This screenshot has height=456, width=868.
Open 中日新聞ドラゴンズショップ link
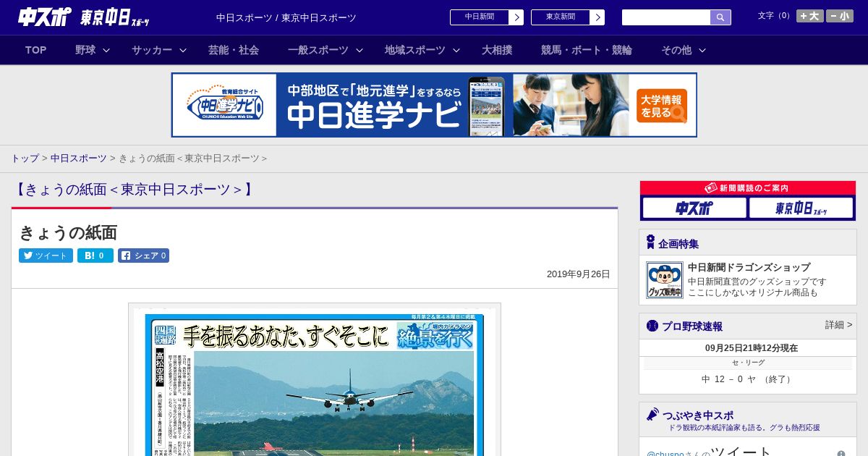pyautogui.click(x=749, y=267)
